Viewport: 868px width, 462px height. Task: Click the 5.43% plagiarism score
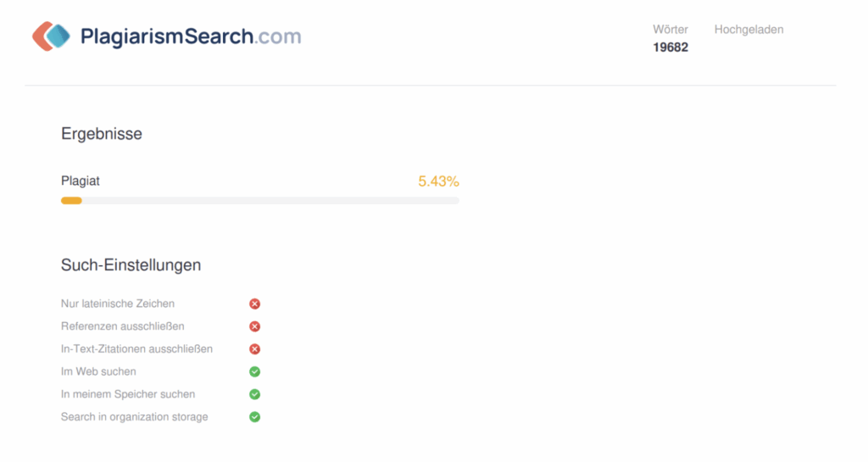pos(438,181)
